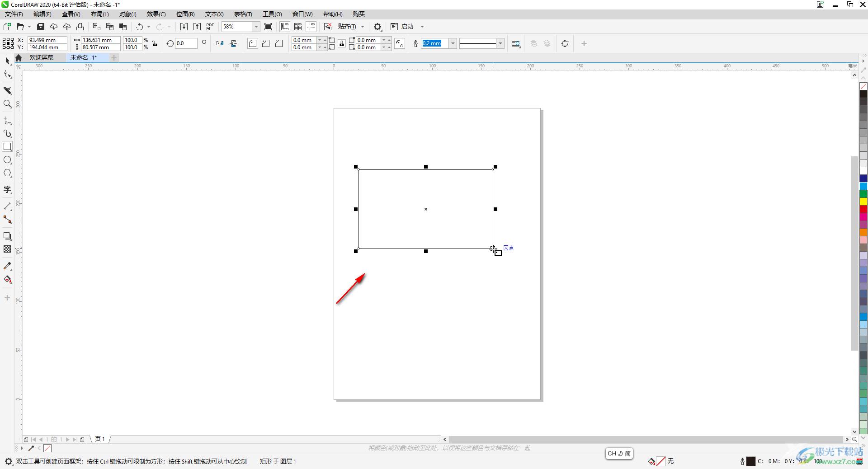Image resolution: width=868 pixels, height=469 pixels.
Task: Select the Ellipse tool
Action: pos(7,160)
